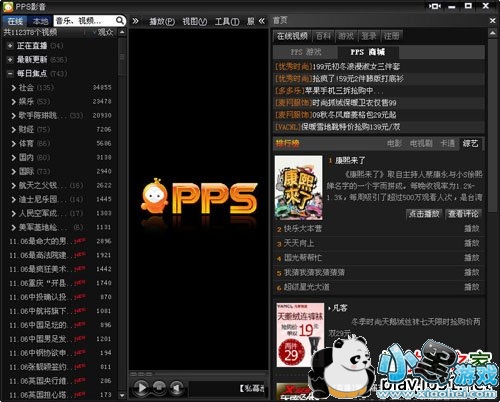Viewport: 500px width, 402px height.
Task: Click the 注册 tab
Action: (391, 36)
